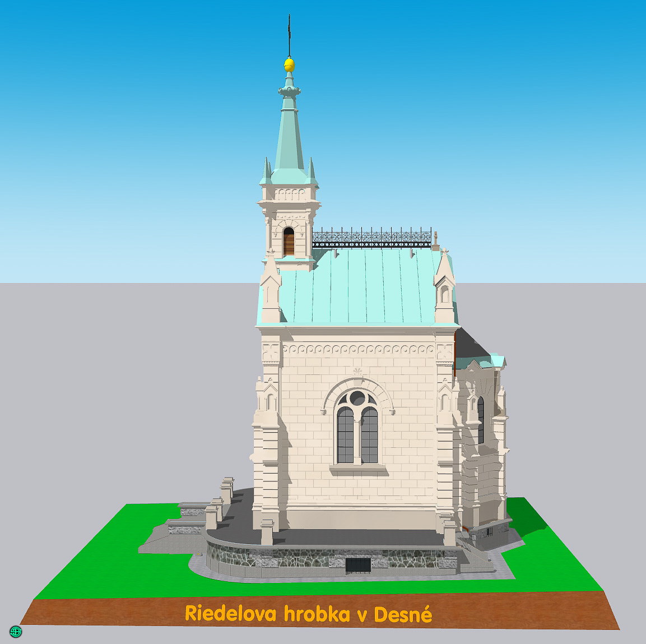The width and height of the screenshot is (646, 644).
Task: Select the decorative arched frieze below the roof
Action: coord(359,349)
